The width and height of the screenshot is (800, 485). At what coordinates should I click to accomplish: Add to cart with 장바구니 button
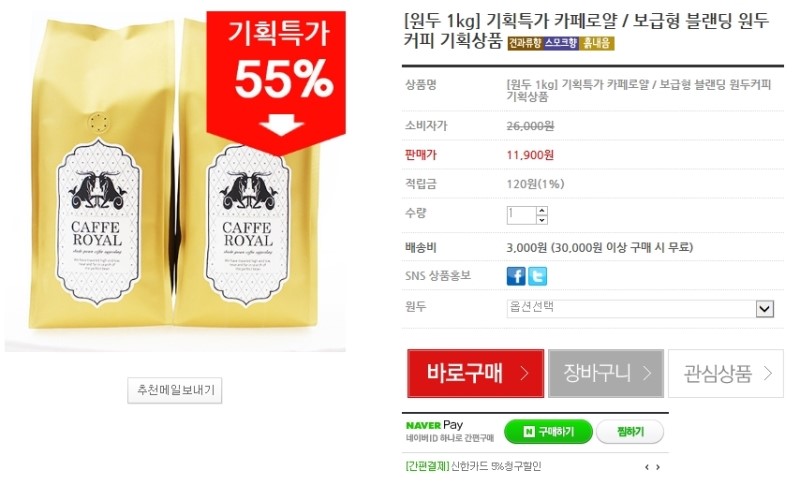pyautogui.click(x=606, y=373)
